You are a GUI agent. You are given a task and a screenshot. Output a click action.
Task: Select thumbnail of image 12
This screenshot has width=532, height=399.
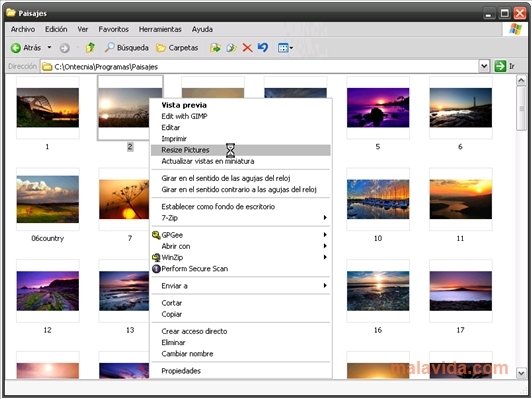tap(48, 291)
